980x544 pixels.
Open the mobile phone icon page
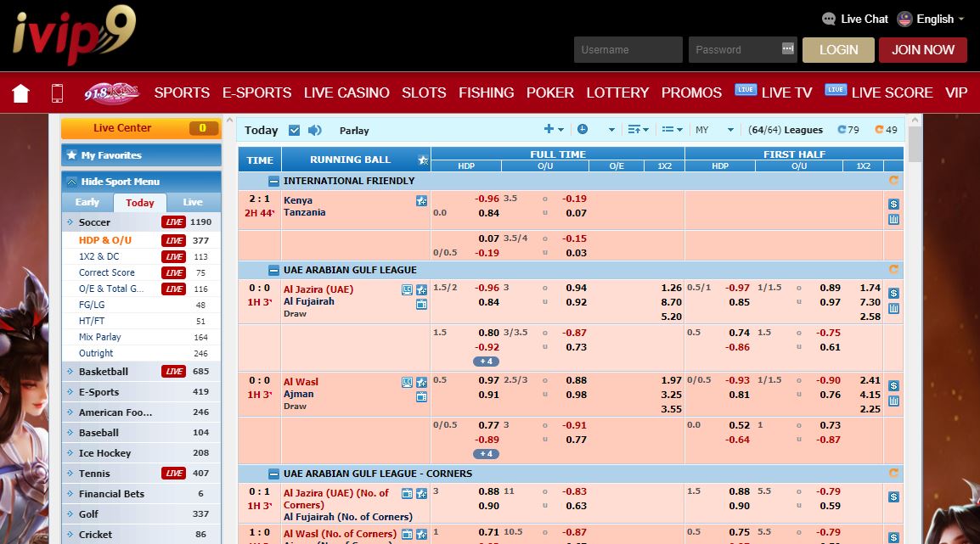tap(57, 93)
